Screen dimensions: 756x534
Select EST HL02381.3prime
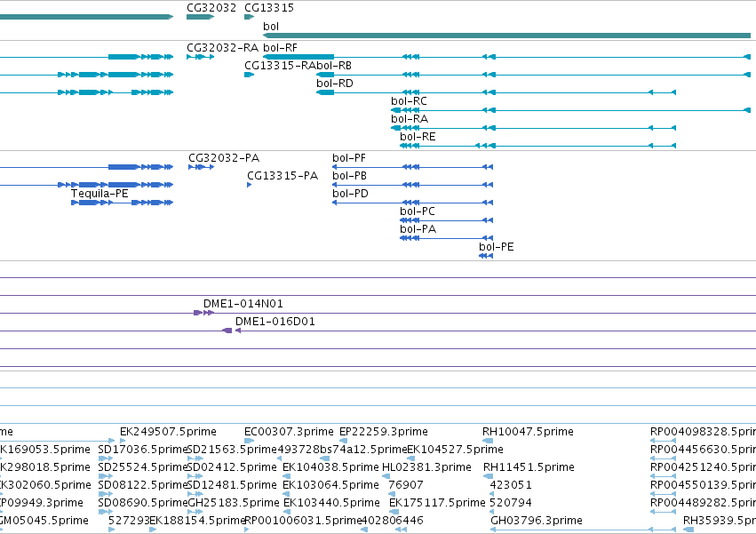(426, 467)
